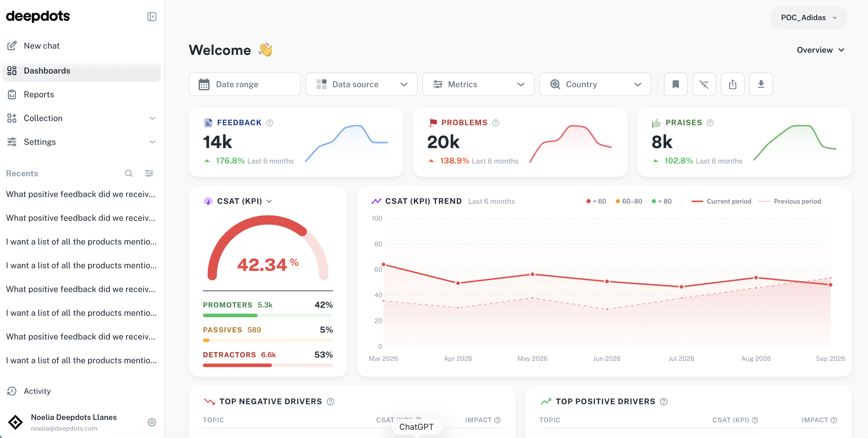Click the Praises help question icon
The width and height of the screenshot is (868, 438).
click(710, 123)
